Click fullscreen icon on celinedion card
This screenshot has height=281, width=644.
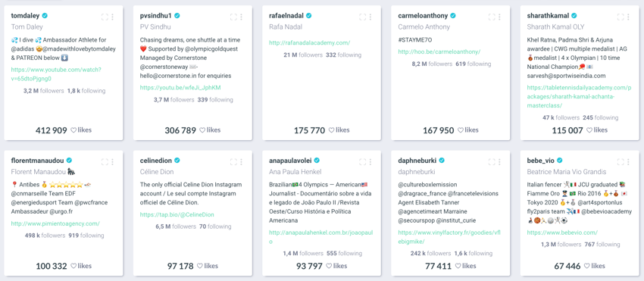click(x=233, y=162)
